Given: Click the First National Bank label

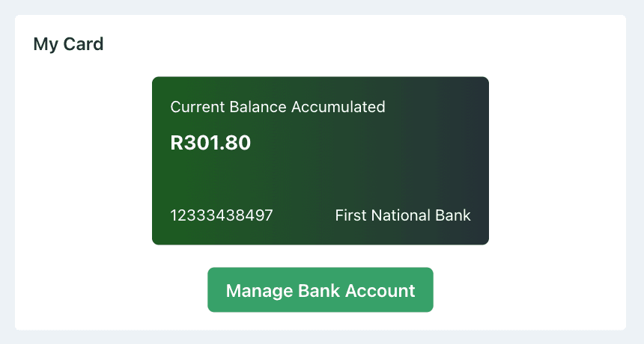Looking at the screenshot, I should [403, 216].
